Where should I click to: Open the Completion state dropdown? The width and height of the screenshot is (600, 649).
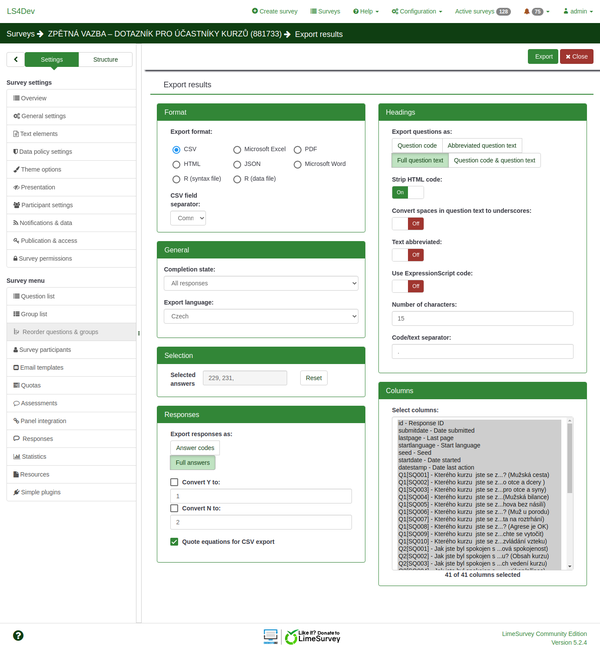(x=260, y=284)
